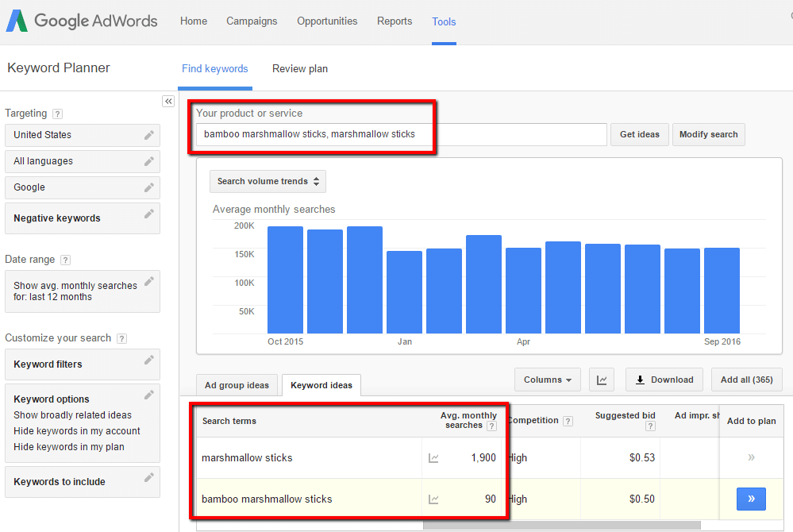This screenshot has width=793, height=532.
Task: Sort by Suggested bid column header
Action: click(625, 416)
